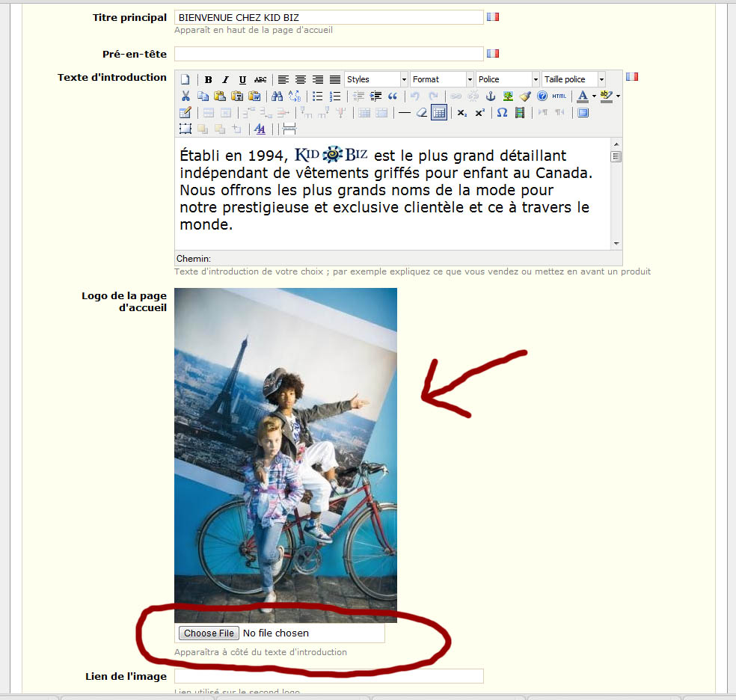736x700 pixels.
Task: Click Paste as plain text icon
Action: (x=237, y=96)
